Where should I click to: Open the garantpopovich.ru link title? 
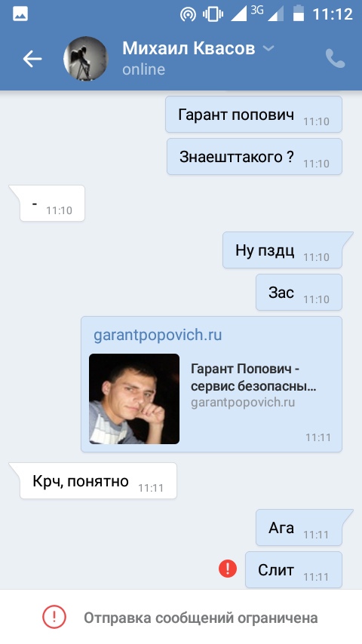coord(158,335)
